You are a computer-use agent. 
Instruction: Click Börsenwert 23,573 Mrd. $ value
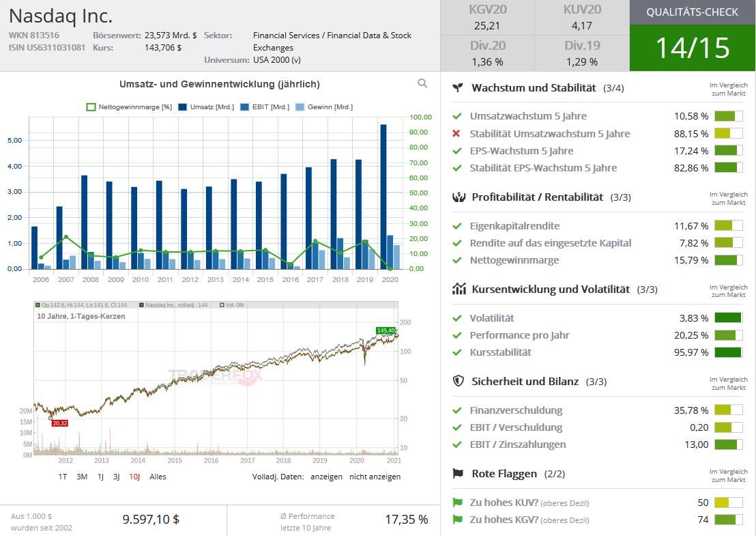pos(171,36)
